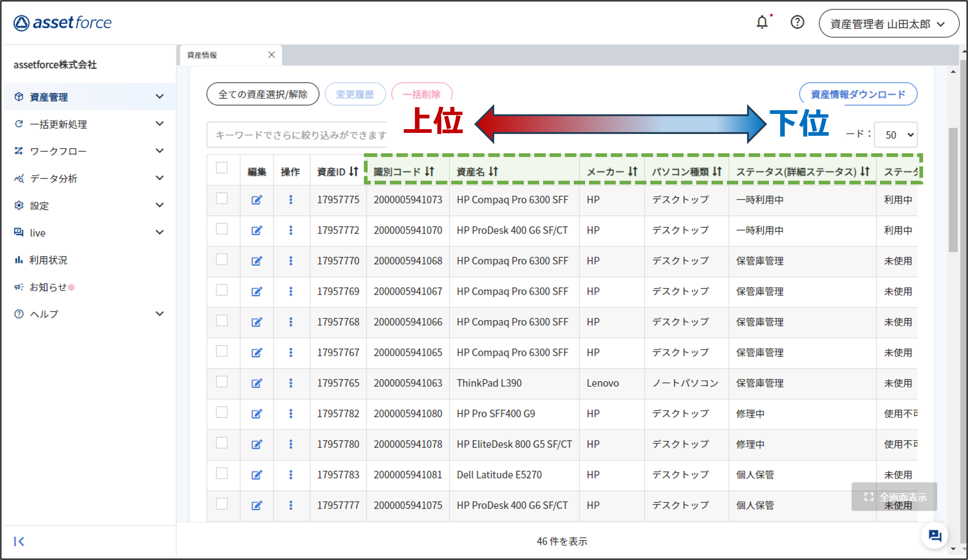The image size is (968, 560).
Task: Click the assetforce logo
Action: click(62, 23)
